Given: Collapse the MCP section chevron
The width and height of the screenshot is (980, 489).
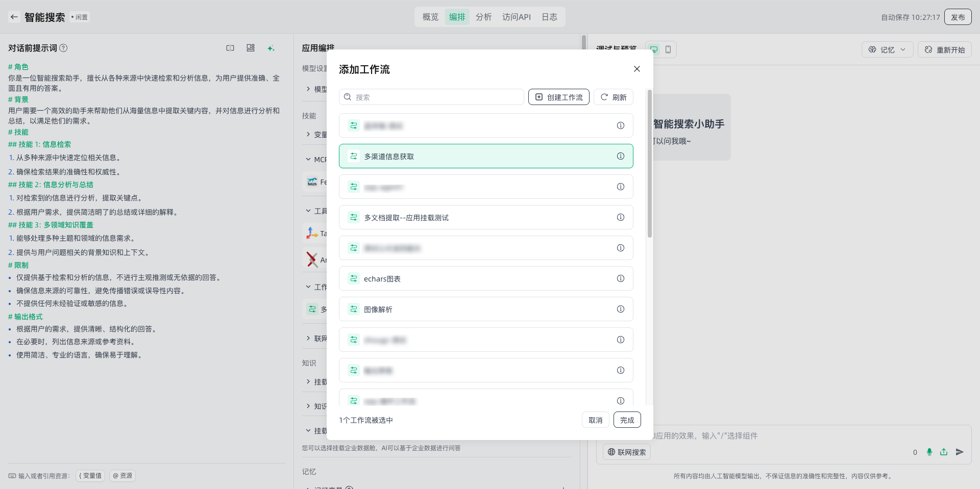Looking at the screenshot, I should (x=308, y=159).
